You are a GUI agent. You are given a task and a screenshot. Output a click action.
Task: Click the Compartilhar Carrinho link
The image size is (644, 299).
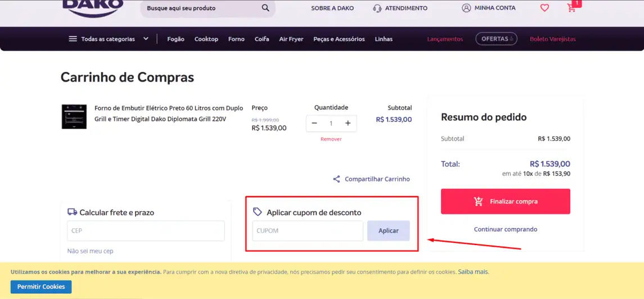377,179
